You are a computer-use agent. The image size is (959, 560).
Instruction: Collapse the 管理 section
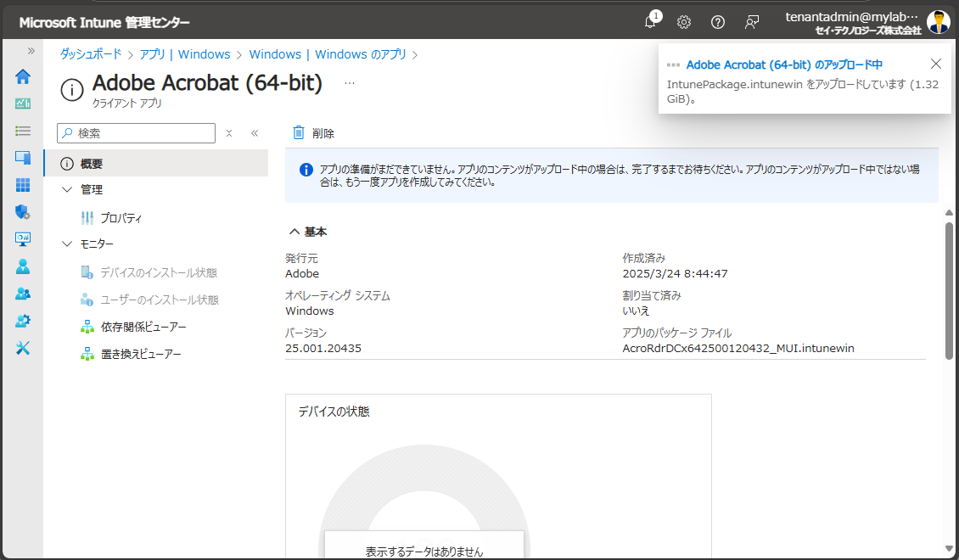[67, 189]
